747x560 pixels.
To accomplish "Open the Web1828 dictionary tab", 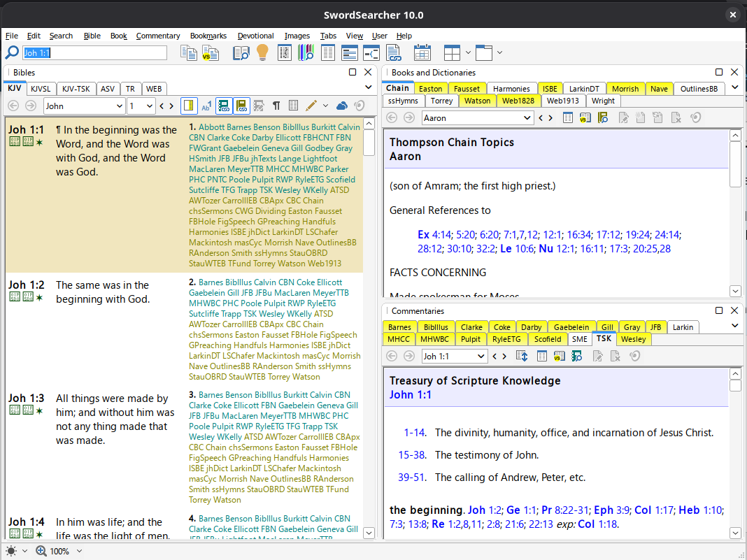I will point(519,101).
